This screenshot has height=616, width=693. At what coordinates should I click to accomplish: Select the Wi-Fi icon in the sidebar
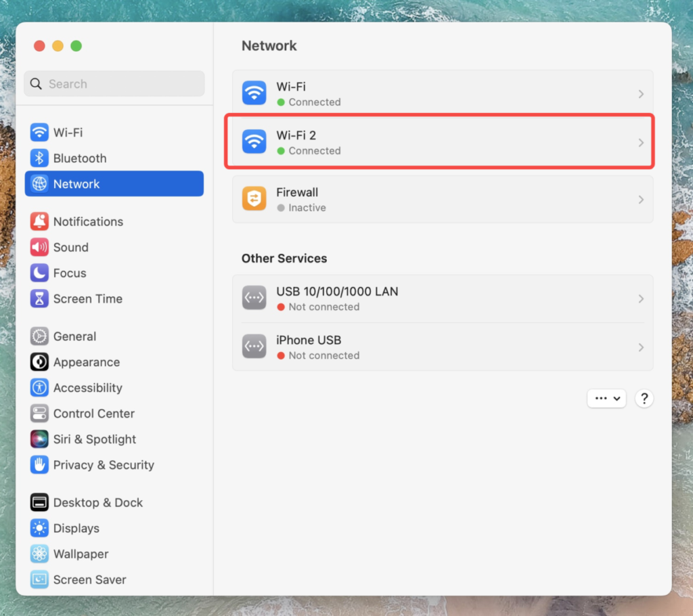click(x=40, y=132)
